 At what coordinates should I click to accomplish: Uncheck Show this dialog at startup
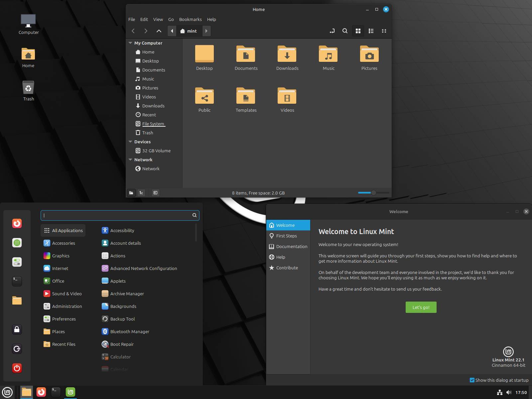[x=472, y=380]
